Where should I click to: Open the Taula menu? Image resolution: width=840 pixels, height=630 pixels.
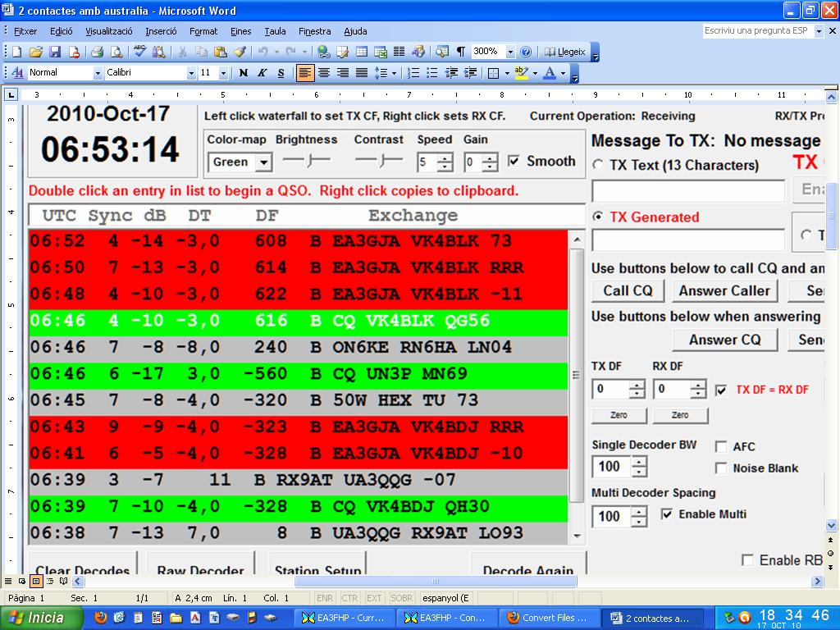click(275, 31)
